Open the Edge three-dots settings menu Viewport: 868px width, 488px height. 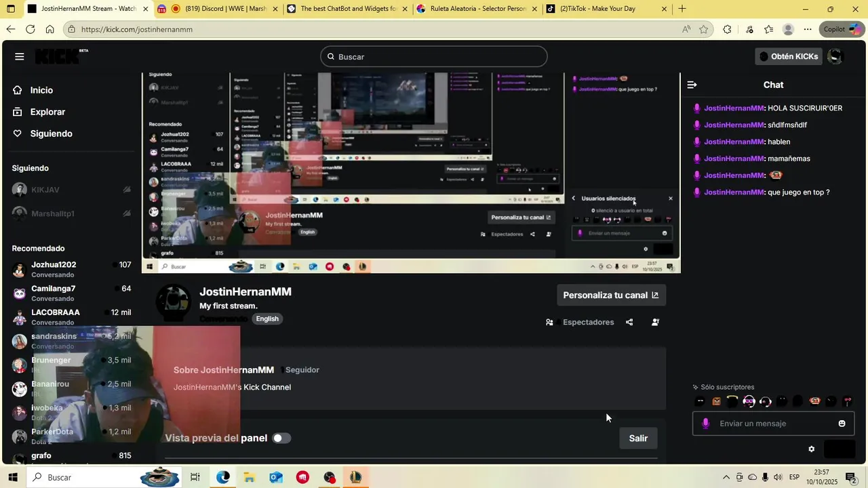point(808,29)
